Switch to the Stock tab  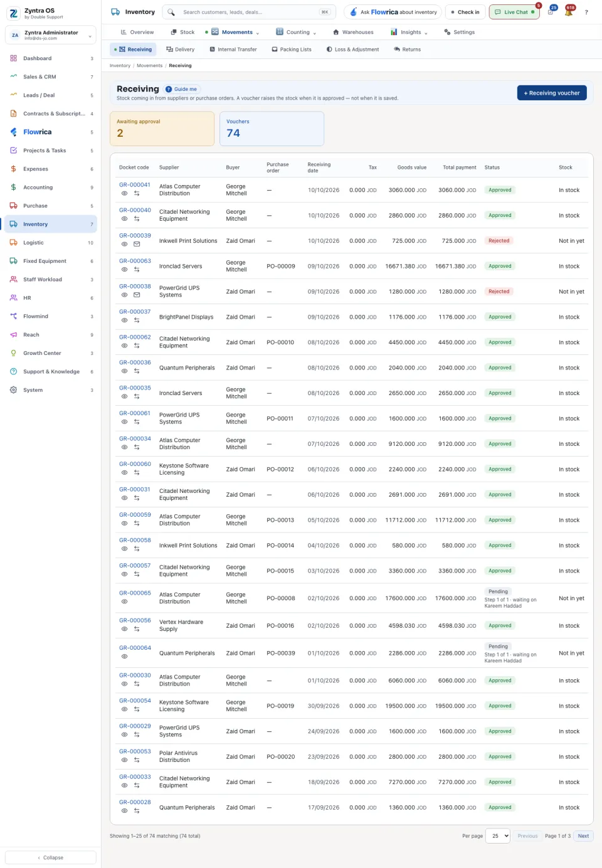pos(182,32)
